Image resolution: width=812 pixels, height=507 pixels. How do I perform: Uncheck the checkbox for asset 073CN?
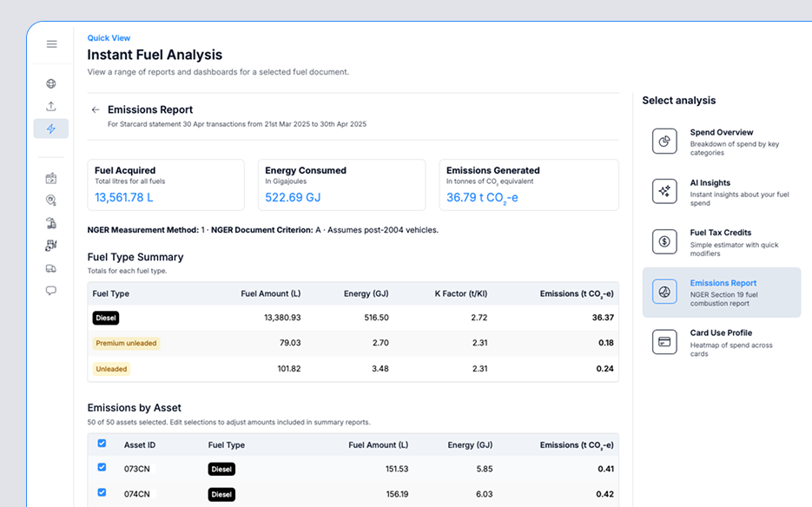tap(102, 468)
